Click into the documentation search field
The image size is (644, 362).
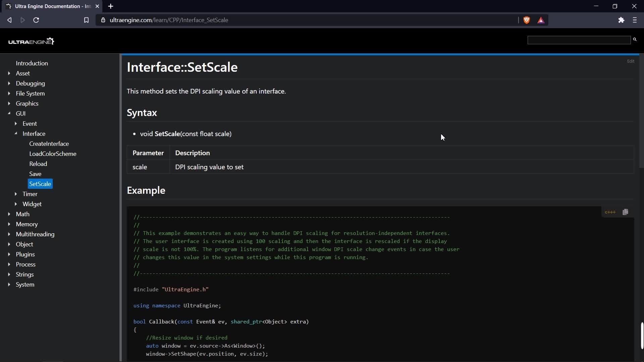click(579, 40)
